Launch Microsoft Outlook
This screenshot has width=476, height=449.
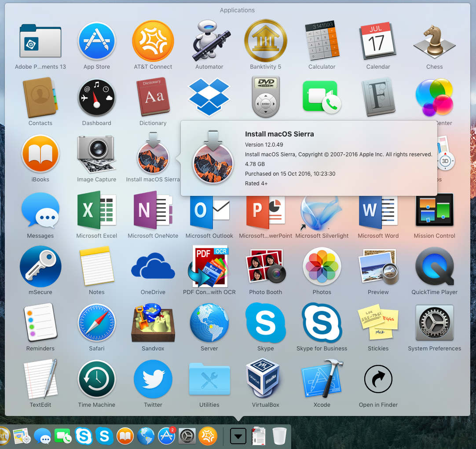pyautogui.click(x=209, y=212)
